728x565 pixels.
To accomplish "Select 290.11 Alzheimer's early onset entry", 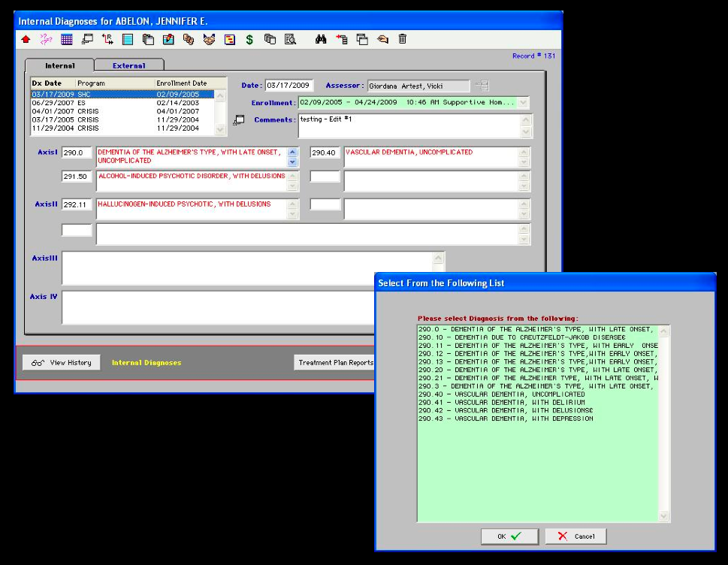I will pos(538,346).
